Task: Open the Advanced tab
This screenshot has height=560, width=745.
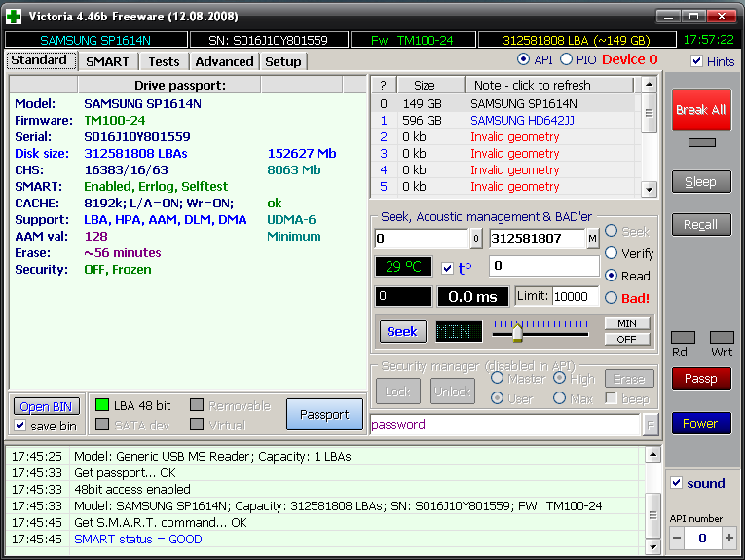Action: tap(224, 61)
